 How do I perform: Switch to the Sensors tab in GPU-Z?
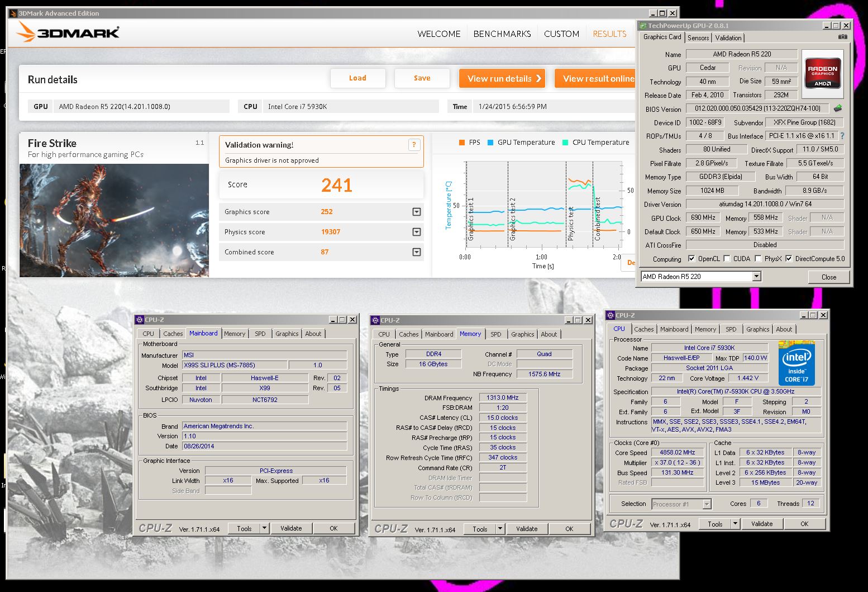[698, 38]
